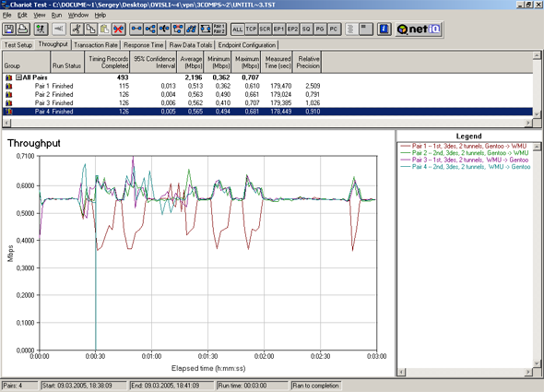
Task: Click the Timing Records Completed header
Action: tap(107, 62)
